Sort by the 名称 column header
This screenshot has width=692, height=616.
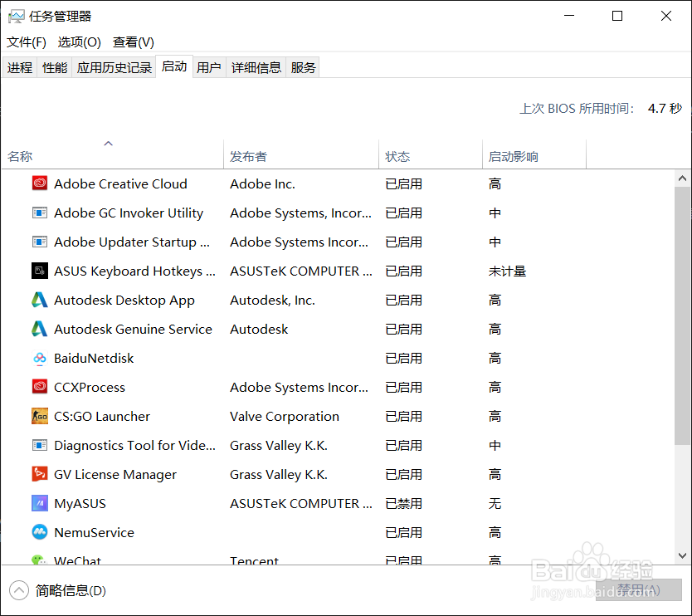[x=112, y=154]
